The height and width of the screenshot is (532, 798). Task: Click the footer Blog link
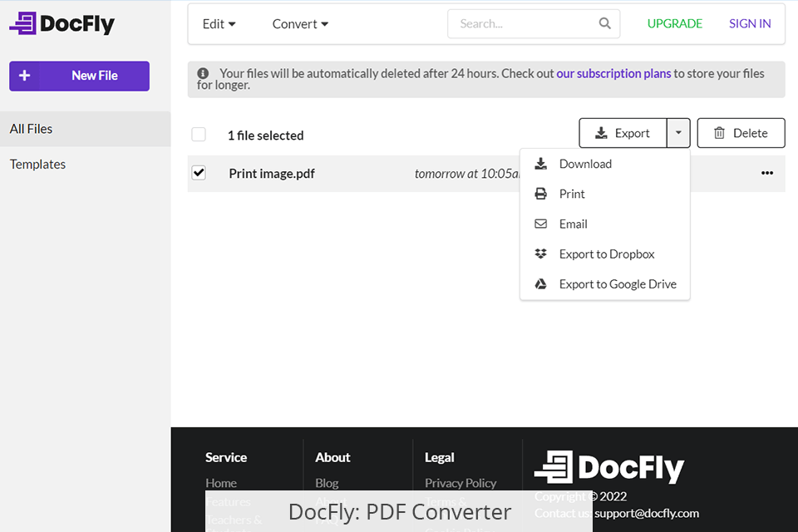(x=327, y=482)
